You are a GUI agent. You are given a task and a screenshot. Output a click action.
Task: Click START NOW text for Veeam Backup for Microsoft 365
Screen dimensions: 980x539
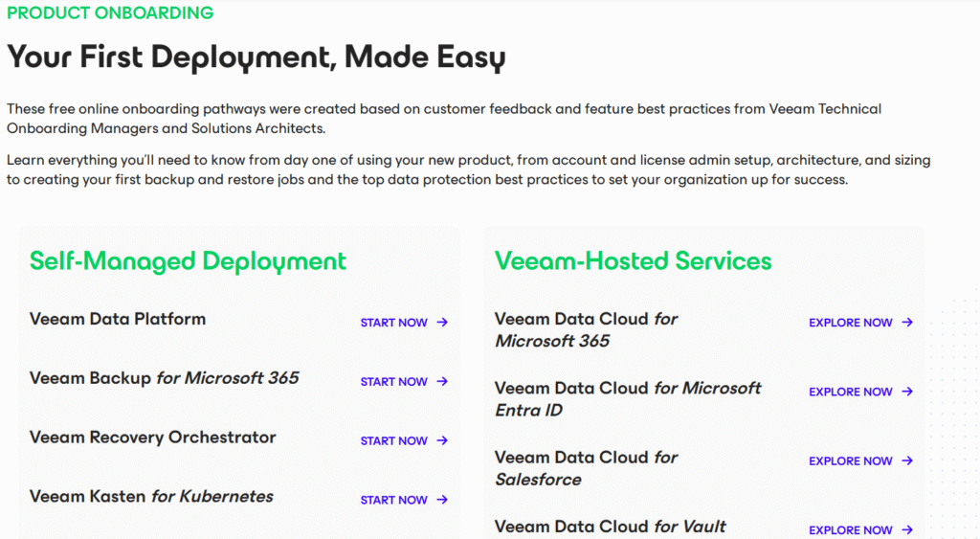(393, 382)
